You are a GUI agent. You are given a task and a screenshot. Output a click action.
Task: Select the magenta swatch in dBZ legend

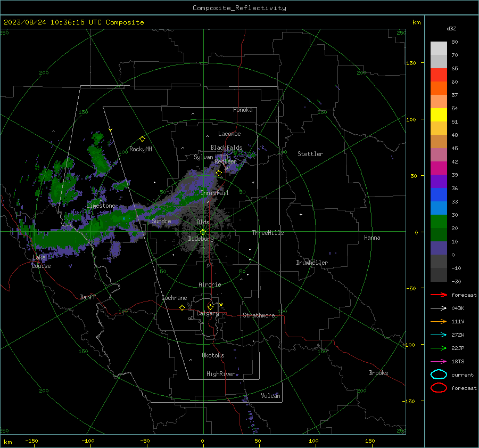(439, 168)
